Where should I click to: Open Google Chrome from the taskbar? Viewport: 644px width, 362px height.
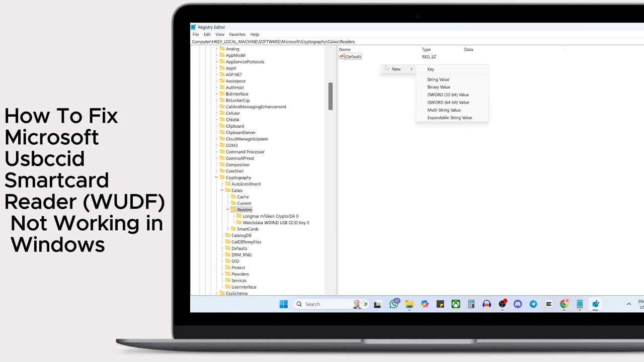[565, 304]
